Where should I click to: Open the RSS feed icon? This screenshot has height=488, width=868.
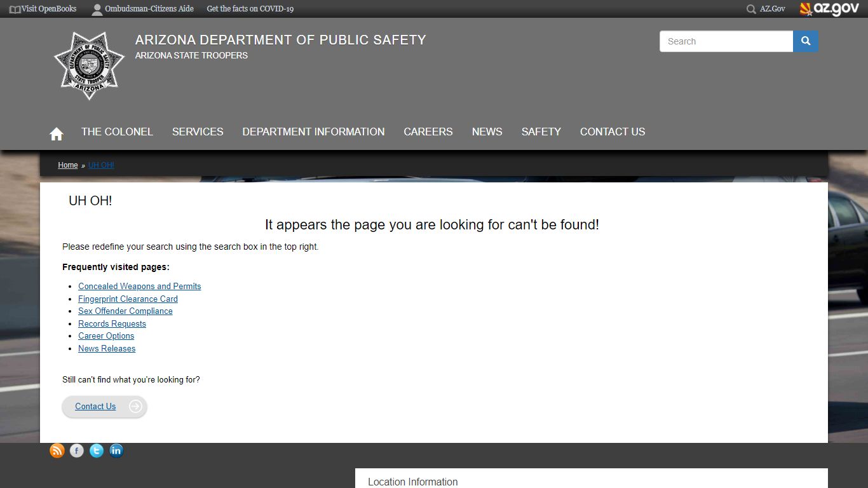57,451
